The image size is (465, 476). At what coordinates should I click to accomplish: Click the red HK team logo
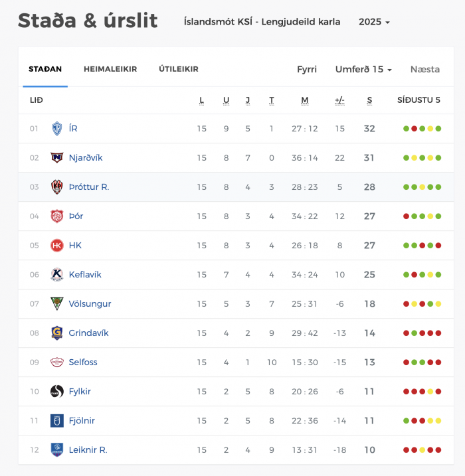tap(56, 245)
